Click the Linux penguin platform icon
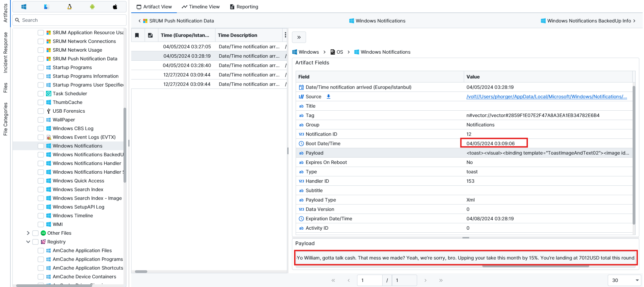 point(69,7)
